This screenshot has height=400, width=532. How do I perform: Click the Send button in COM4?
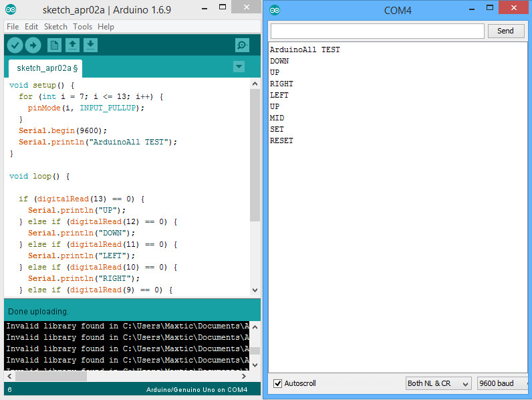click(x=505, y=31)
